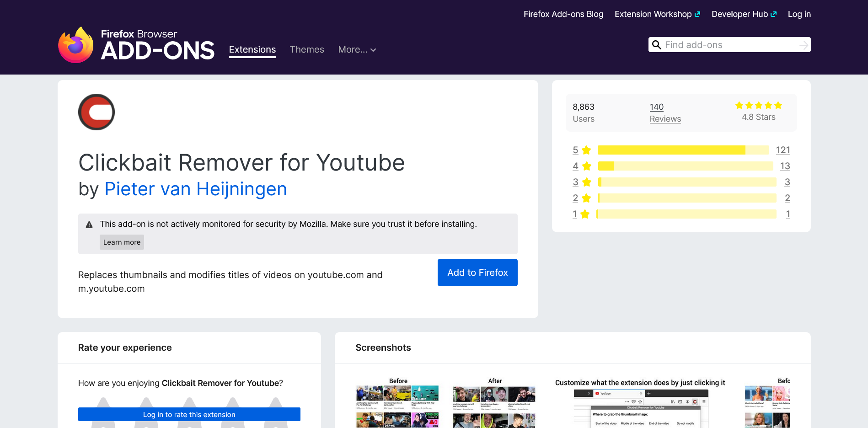
Task: Open the Extensions tab
Action: (x=252, y=49)
